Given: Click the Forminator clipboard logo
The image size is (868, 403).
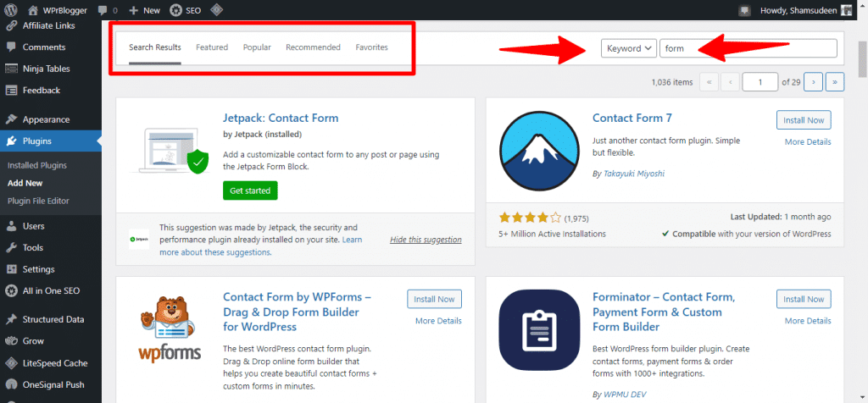Looking at the screenshot, I should click(x=539, y=330).
